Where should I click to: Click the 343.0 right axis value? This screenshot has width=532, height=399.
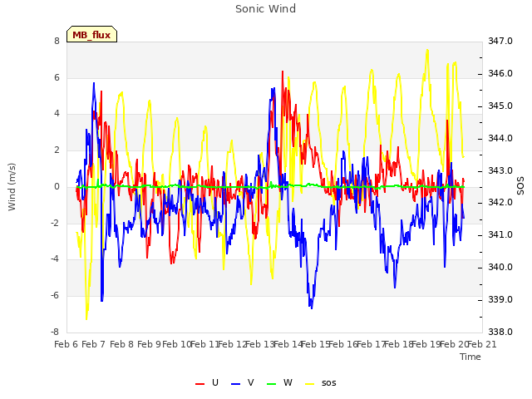(500, 170)
